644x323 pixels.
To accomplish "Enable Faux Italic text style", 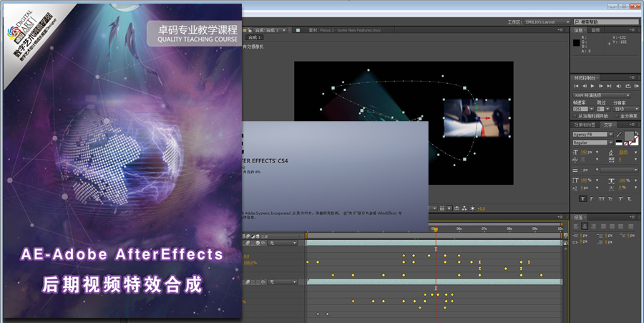I will pos(592,198).
